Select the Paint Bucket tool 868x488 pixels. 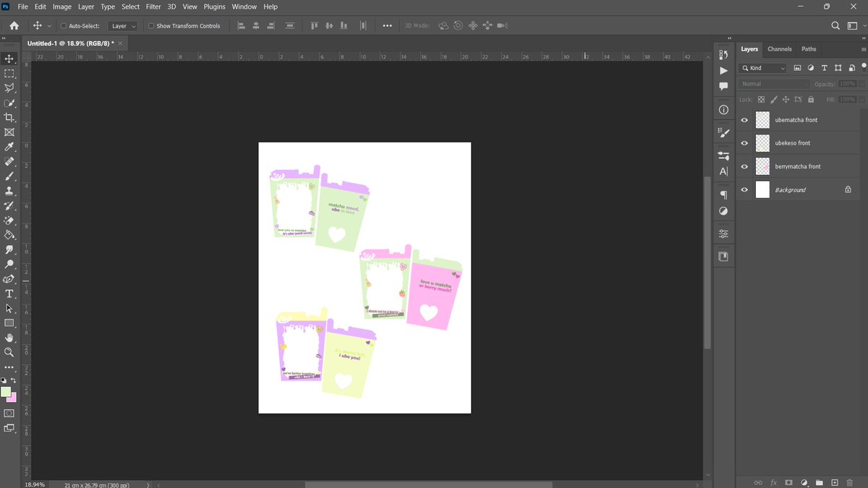point(9,235)
